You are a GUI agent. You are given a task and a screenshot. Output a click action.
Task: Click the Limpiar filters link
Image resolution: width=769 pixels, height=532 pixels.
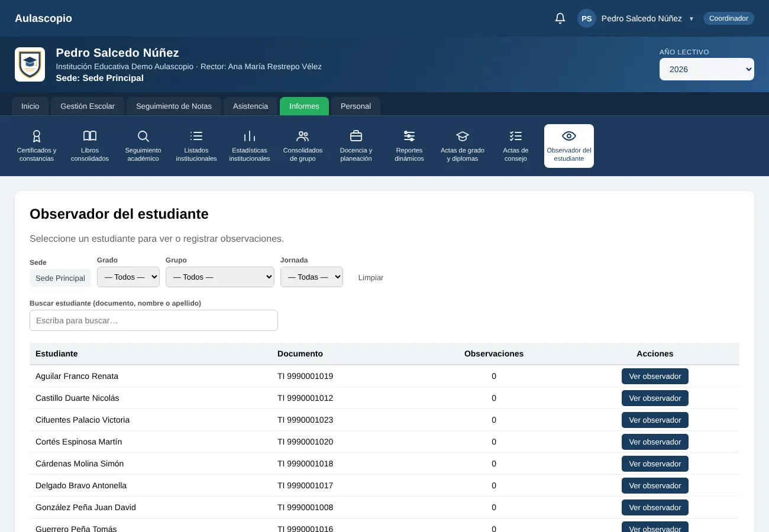tap(371, 277)
